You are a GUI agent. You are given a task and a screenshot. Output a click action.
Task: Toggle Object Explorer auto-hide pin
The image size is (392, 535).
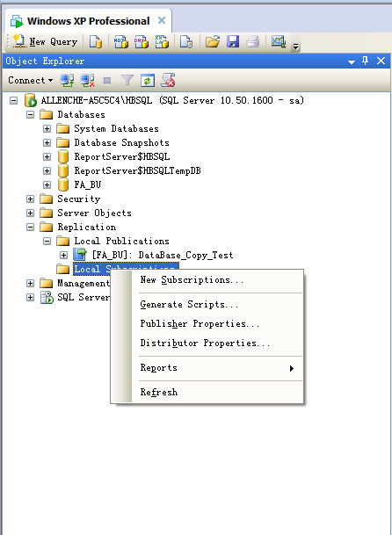365,61
